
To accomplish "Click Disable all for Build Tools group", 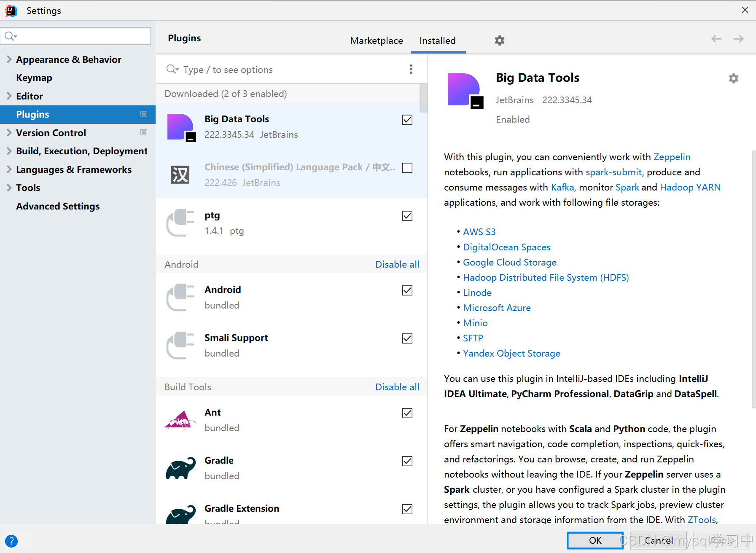I will tap(397, 387).
